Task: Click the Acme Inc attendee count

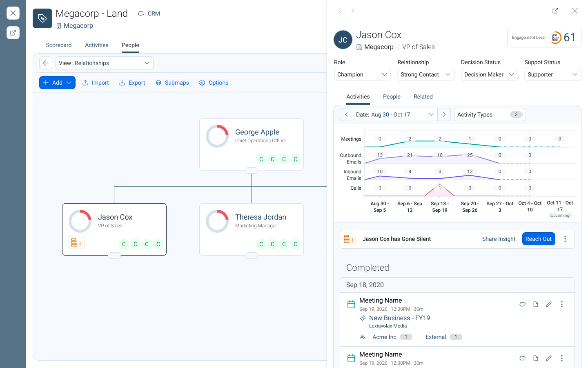Action: click(x=406, y=337)
